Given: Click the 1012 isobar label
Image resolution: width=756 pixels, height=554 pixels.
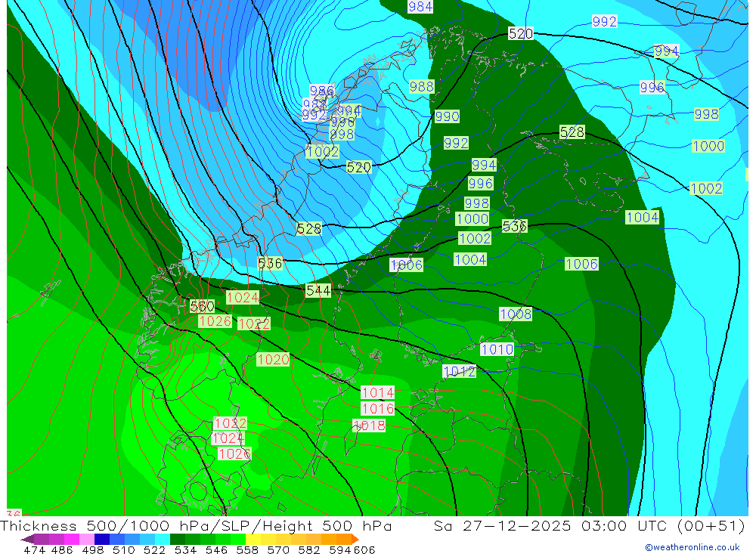Looking at the screenshot, I should [x=460, y=371].
